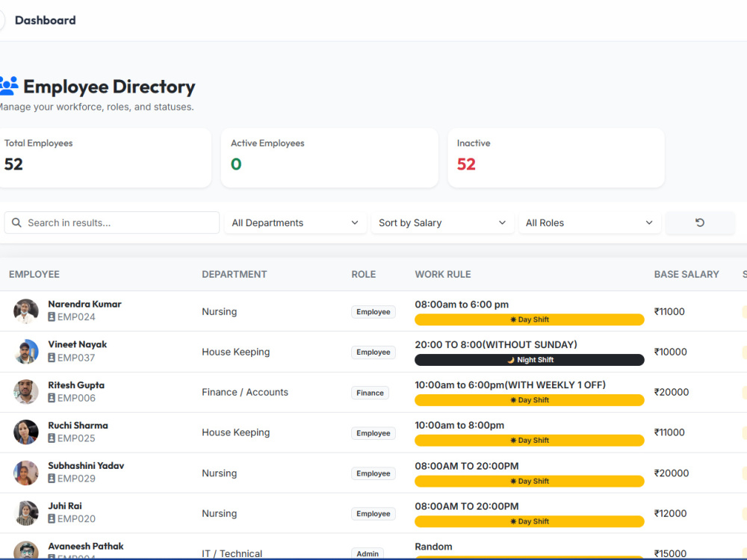The image size is (747, 560).
Task: Click the Inactive employees card
Action: click(556, 158)
